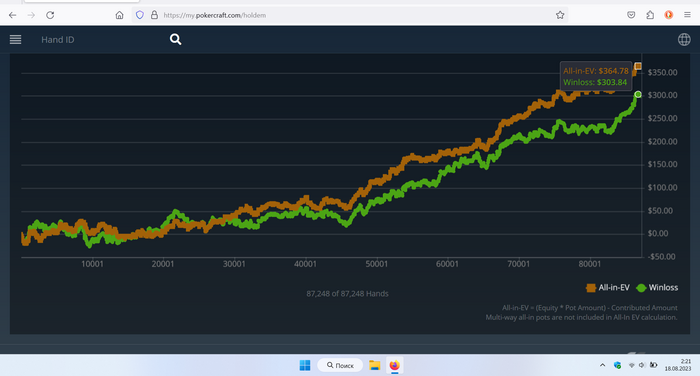Click the Firefox taskbar icon
Screen dimensions: 700x376
394,365
